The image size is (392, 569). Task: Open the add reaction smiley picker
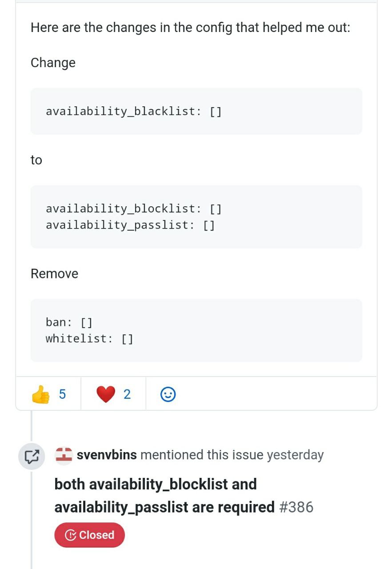coord(168,394)
